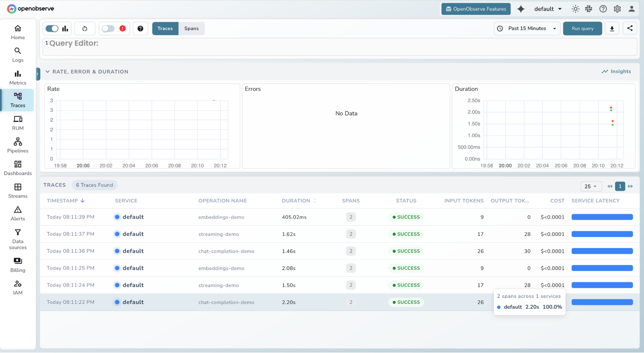Click the Slack community icon
644x353 pixels.
(589, 9)
